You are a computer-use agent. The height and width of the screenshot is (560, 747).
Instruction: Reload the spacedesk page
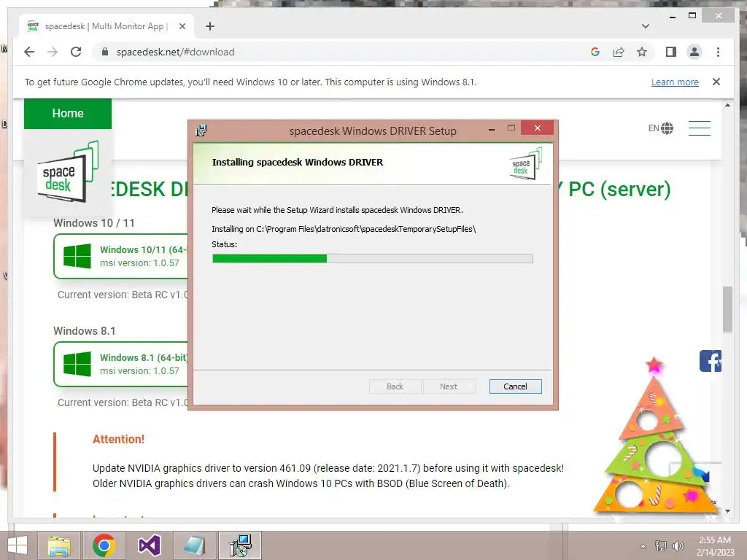76,52
